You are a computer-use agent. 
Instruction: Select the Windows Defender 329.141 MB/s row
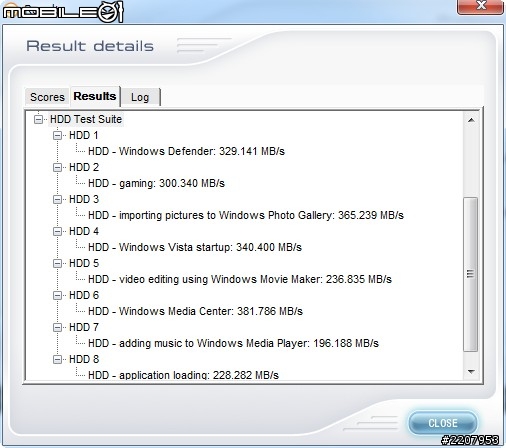(x=186, y=151)
